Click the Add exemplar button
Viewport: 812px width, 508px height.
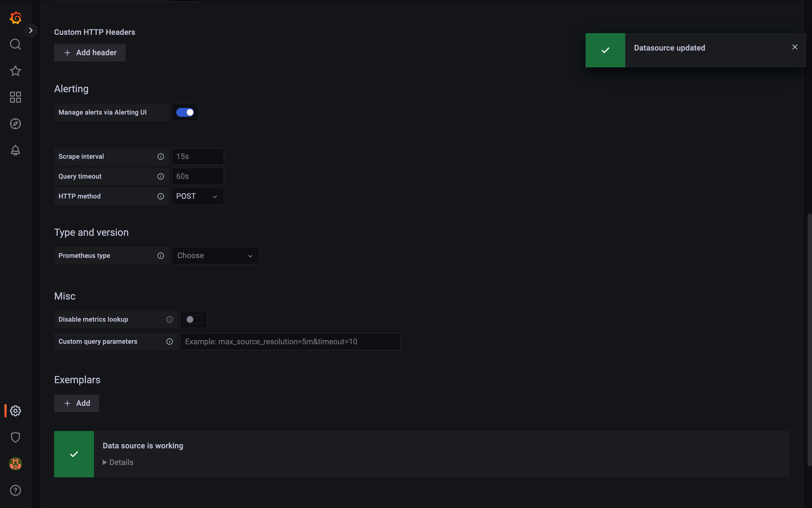coord(77,403)
